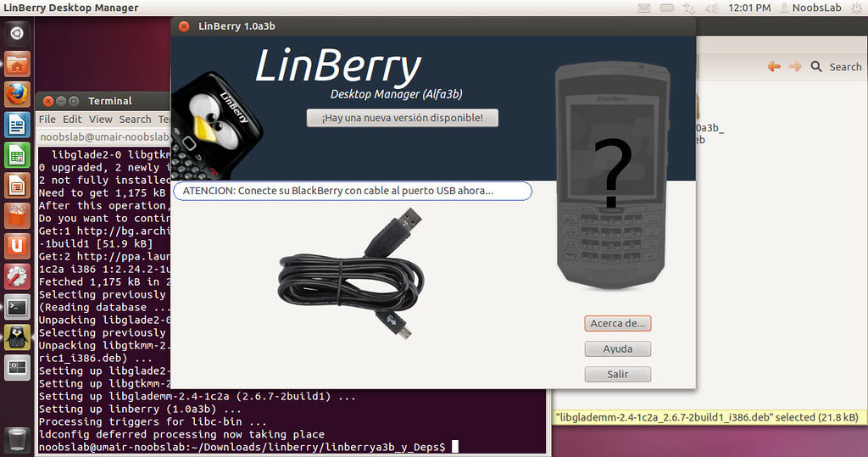Close the Terminal window

point(48,101)
